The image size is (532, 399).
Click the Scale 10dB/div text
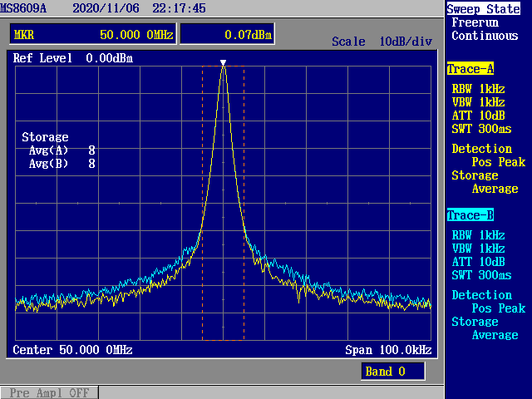382,42
